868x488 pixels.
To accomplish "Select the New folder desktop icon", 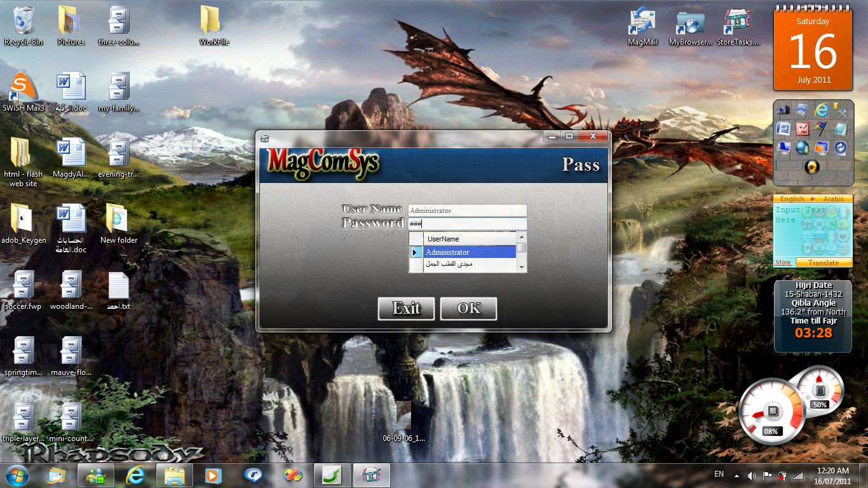I will pyautogui.click(x=118, y=224).
